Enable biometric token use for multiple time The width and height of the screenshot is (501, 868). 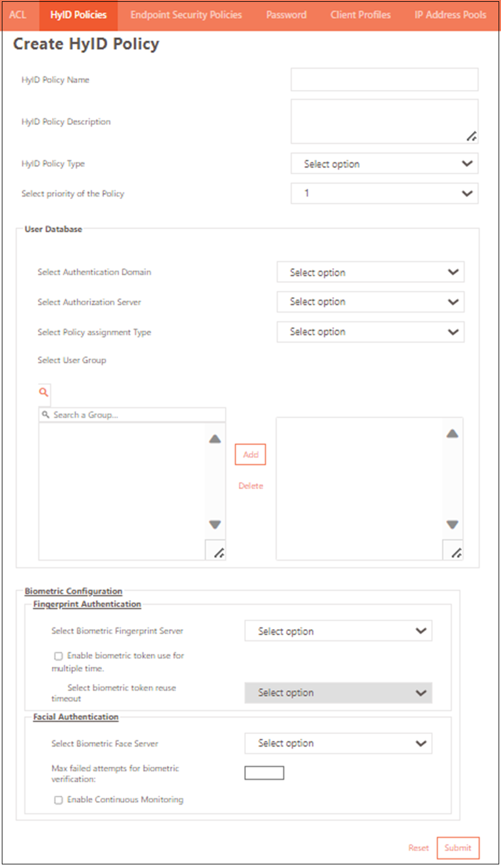click(58, 656)
